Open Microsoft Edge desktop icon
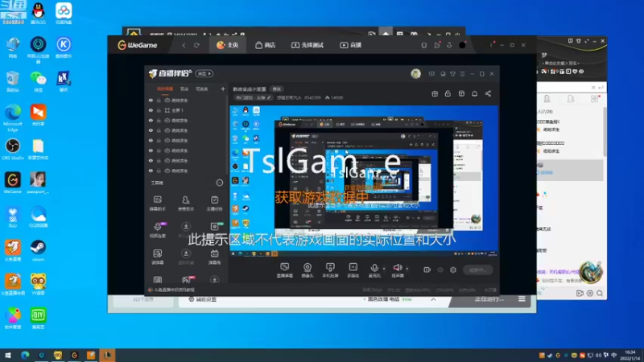This screenshot has height=362, width=644. pos(13,118)
